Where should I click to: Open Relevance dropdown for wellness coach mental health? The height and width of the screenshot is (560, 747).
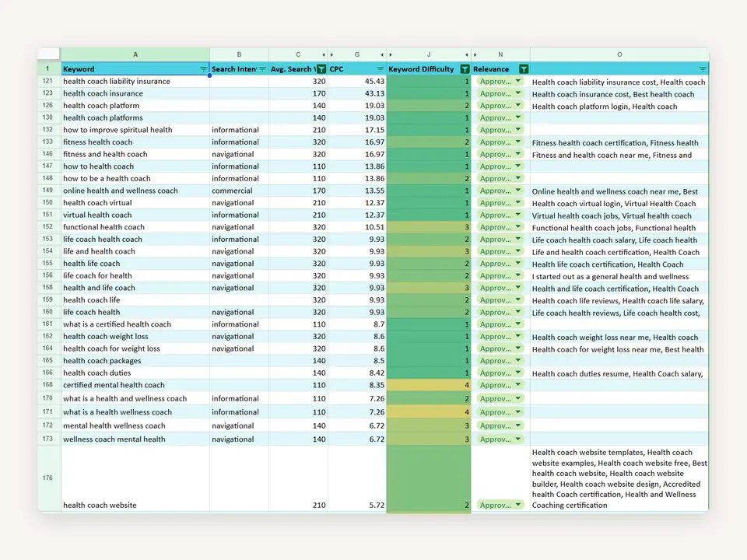pyautogui.click(x=518, y=439)
